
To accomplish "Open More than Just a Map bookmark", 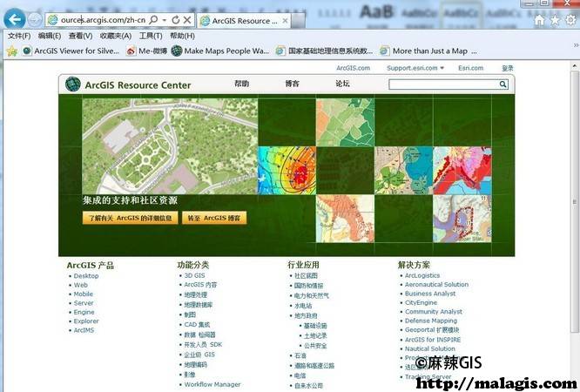I will tap(428, 51).
